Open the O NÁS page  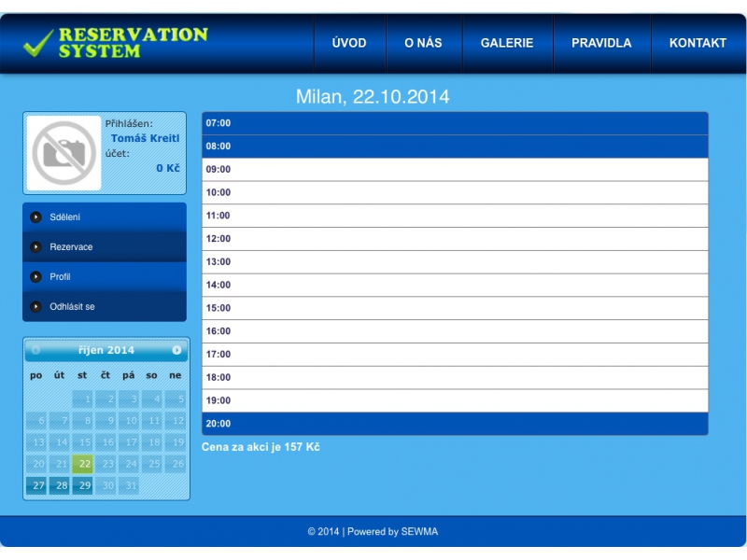tap(423, 43)
